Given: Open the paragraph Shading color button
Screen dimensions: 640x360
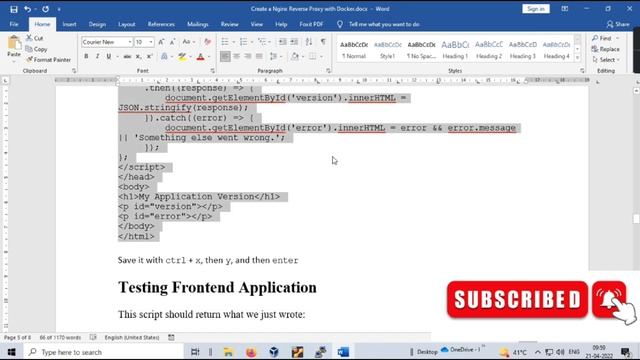Looking at the screenshot, I should pyautogui.click(x=295, y=56).
